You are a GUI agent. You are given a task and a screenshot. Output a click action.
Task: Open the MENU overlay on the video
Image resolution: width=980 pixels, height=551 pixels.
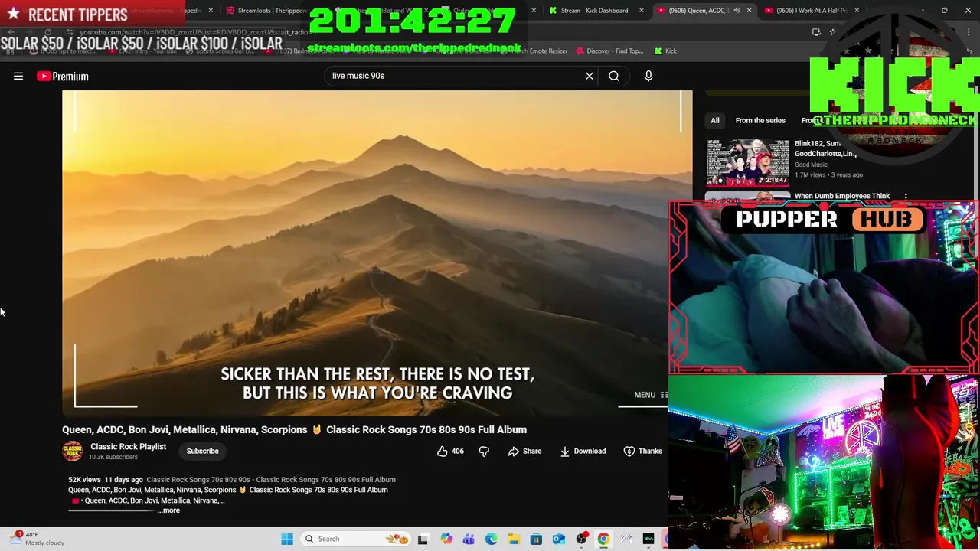pos(651,395)
